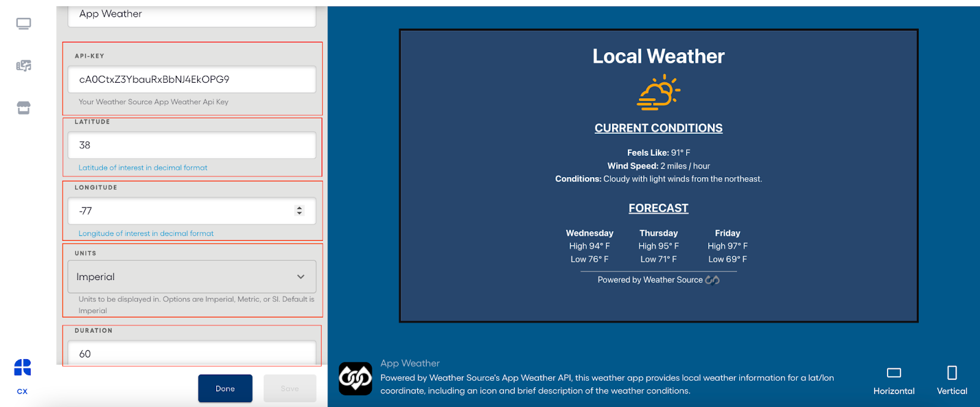Open the app store icon in sidebar

point(23,108)
